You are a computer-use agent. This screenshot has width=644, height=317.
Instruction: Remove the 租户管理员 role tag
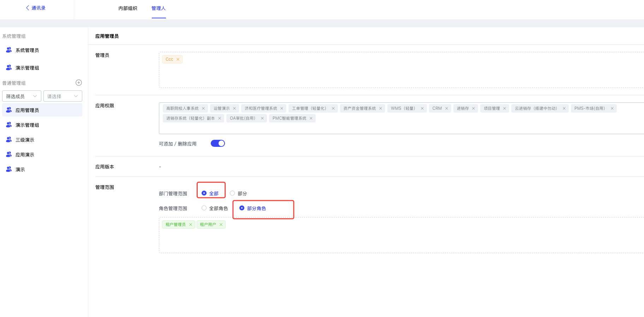click(191, 225)
